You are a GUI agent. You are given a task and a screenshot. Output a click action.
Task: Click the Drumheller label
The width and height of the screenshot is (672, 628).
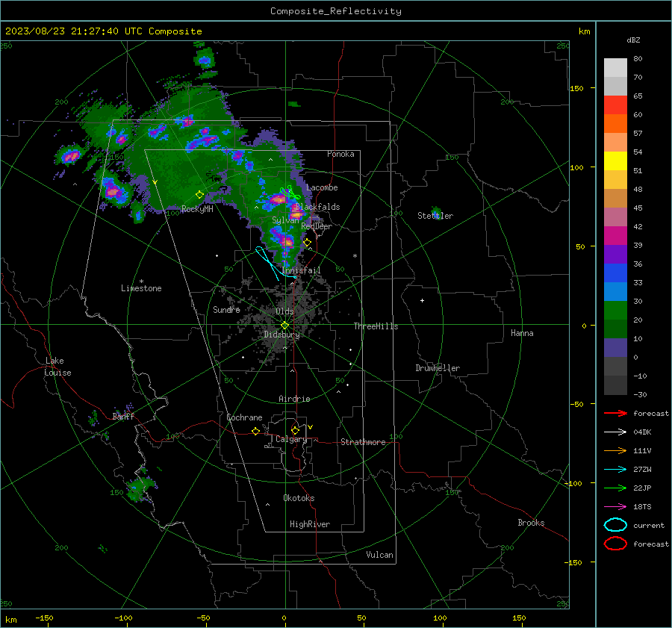click(438, 368)
